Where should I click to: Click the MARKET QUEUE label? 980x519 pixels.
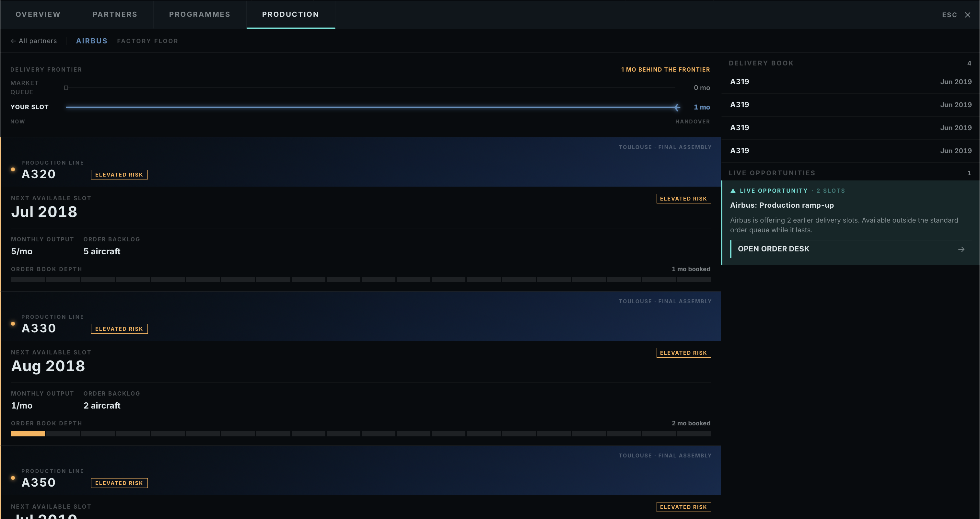click(x=24, y=87)
